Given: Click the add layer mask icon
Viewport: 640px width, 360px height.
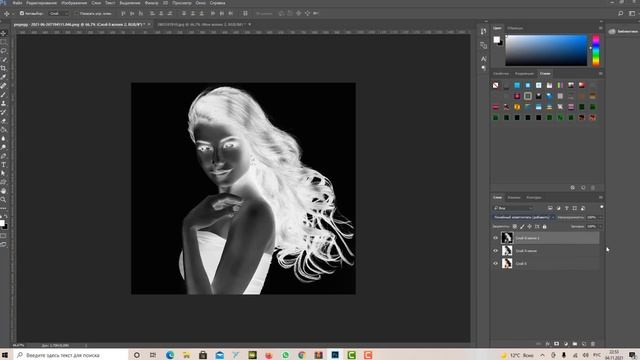Looking at the screenshot, I should point(556,344).
